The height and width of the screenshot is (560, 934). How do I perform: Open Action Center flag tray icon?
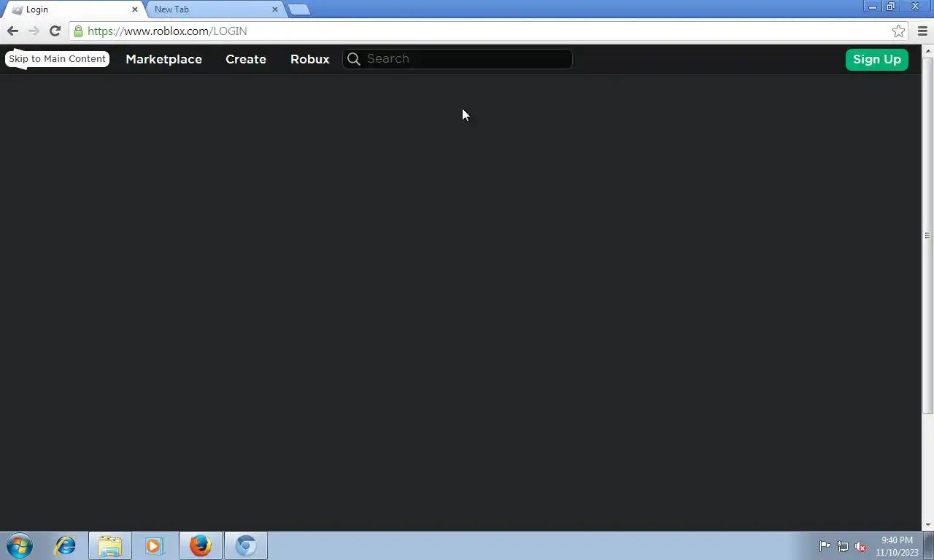pyautogui.click(x=825, y=546)
